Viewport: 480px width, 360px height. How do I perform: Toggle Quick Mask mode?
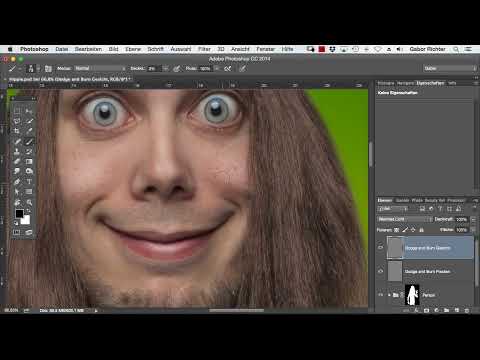[x=17, y=232]
